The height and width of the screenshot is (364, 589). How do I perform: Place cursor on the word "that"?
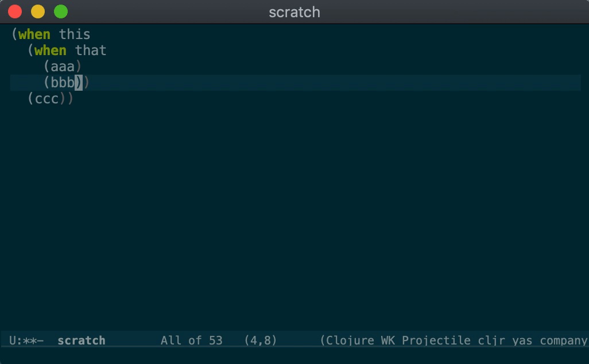[x=91, y=51]
